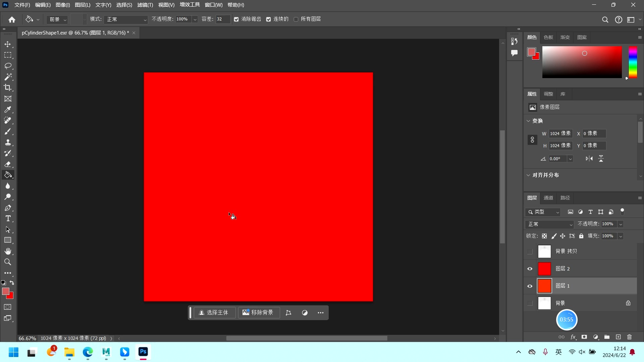This screenshot has height=362, width=644.
Task: Show the 背景 拷贝 layer
Action: (530, 252)
